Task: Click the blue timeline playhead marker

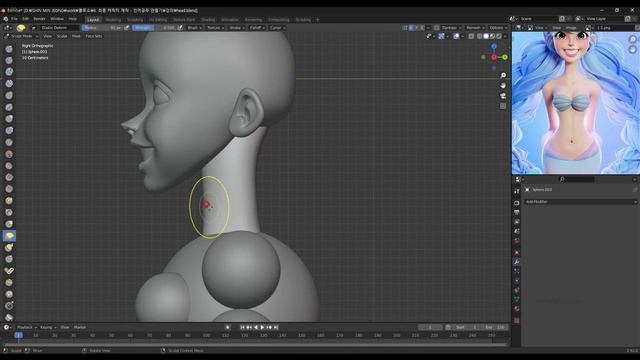Action: pyautogui.click(x=18, y=335)
